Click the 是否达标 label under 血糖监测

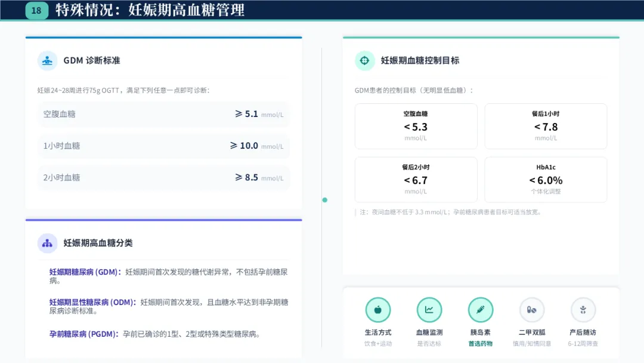429,344
